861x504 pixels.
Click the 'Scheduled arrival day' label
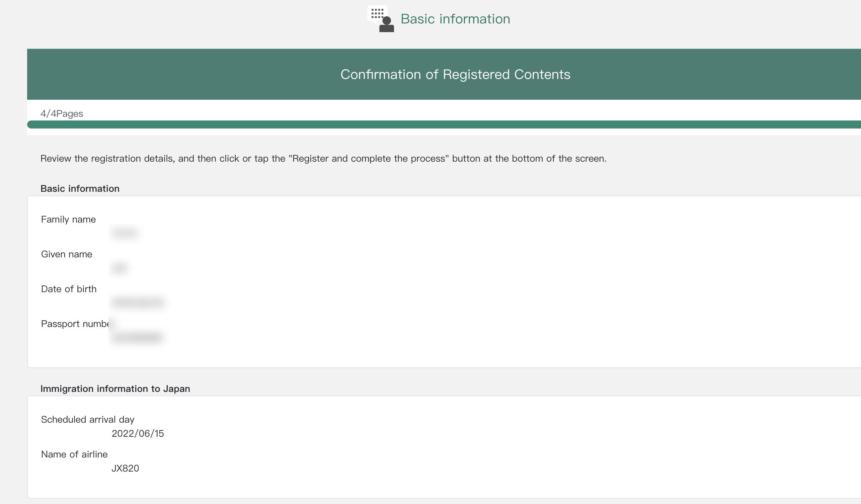coord(87,419)
